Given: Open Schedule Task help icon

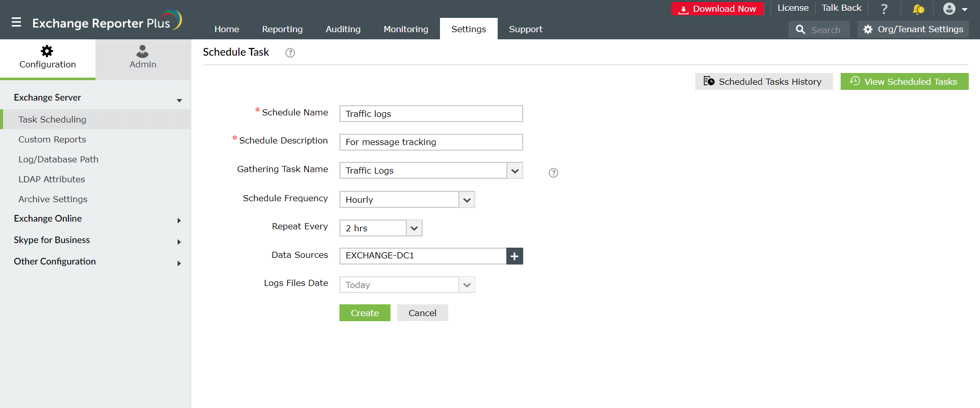Looking at the screenshot, I should click(290, 53).
